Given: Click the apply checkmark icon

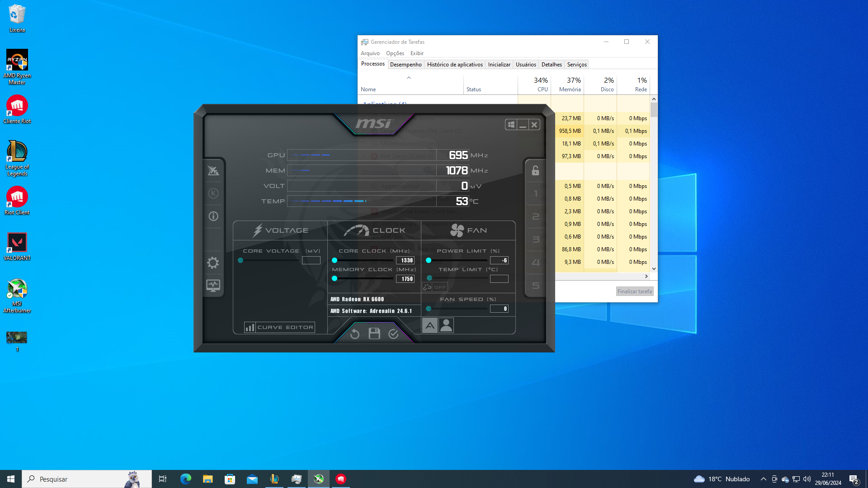Looking at the screenshot, I should [393, 333].
